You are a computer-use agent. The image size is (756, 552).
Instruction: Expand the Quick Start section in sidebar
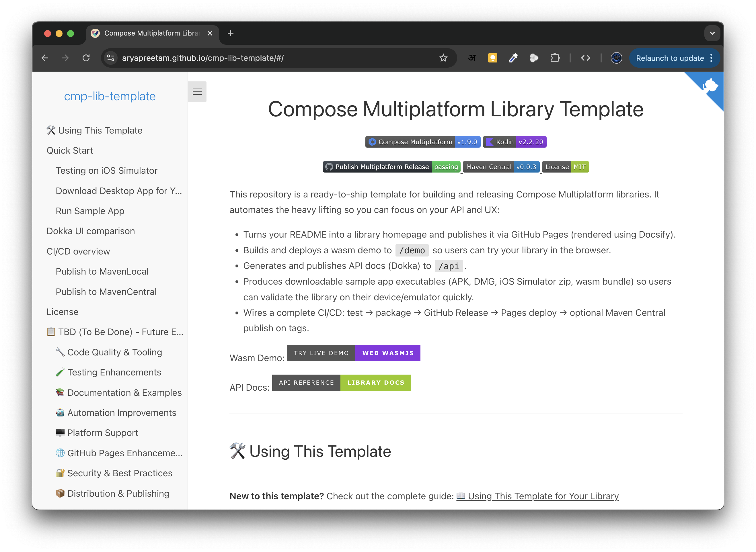(x=69, y=150)
